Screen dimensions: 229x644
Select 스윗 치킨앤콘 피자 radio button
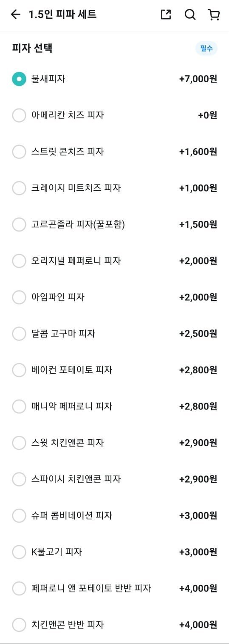[19, 443]
